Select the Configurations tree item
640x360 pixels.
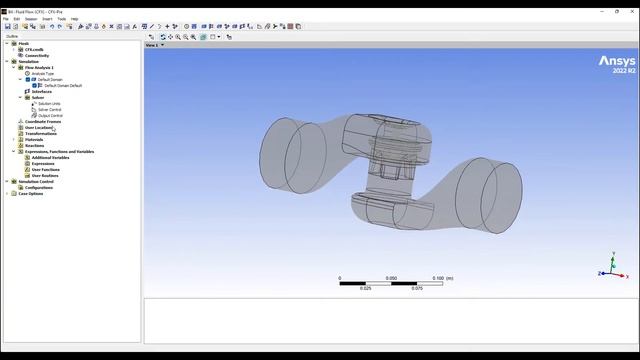coord(39,187)
